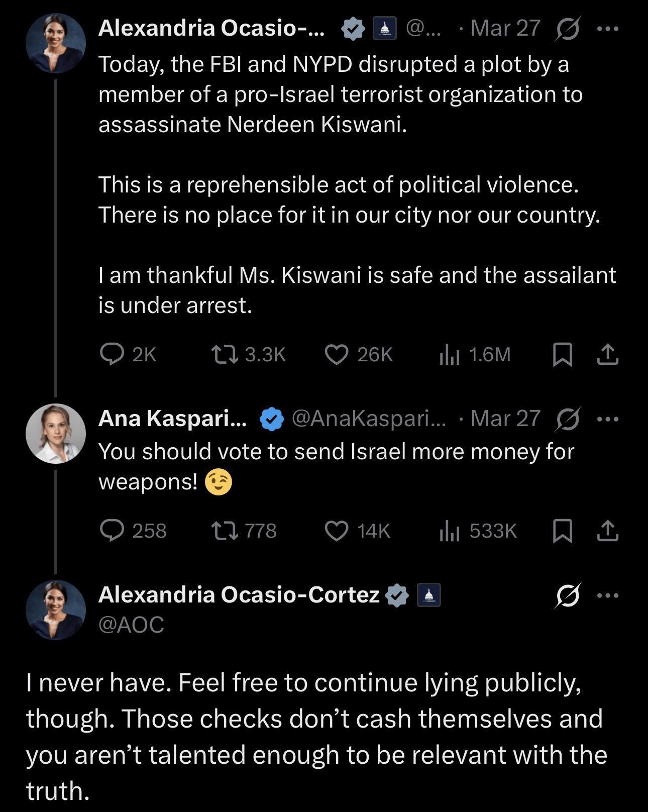View 533K views analytics on Kasparian tweet
The width and height of the screenshot is (648, 812).
point(450,531)
